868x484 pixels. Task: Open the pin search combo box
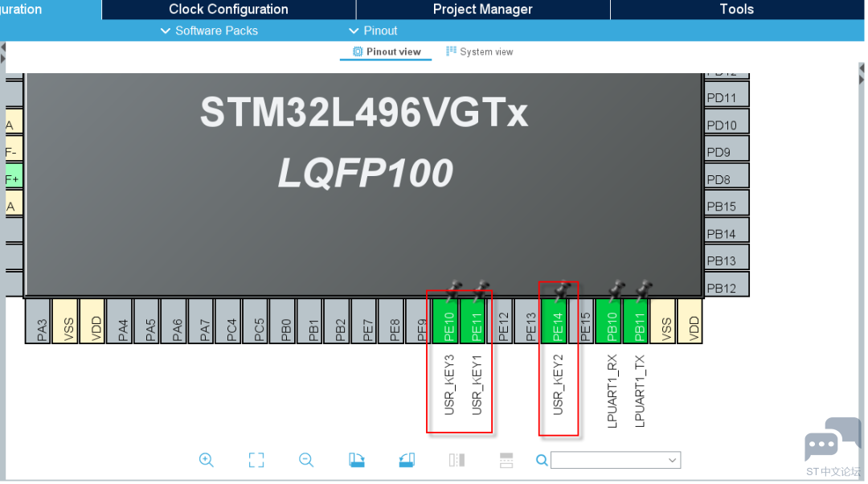[x=616, y=460]
